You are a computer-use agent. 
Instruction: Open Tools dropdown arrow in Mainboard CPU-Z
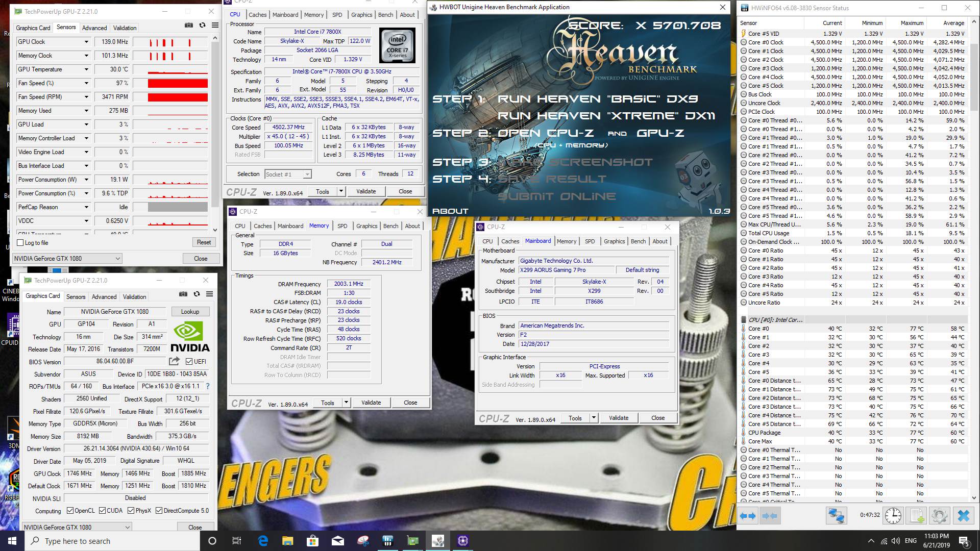point(593,418)
